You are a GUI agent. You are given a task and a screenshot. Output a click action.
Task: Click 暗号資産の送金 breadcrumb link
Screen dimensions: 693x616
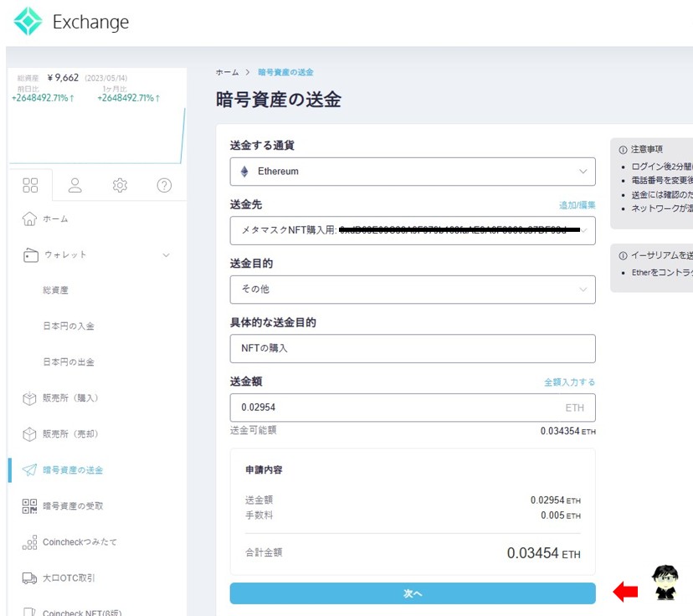(x=286, y=72)
